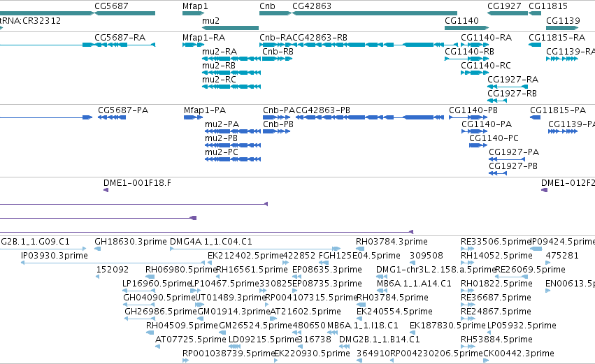Click transcript label CG1927-RB
Screen dimensions: 595x364
512,94
